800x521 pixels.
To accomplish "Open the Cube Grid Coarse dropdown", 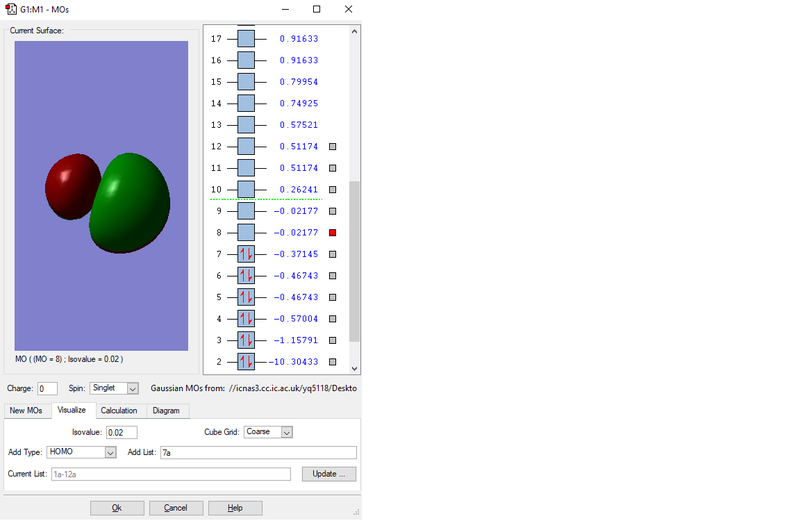I will tap(268, 432).
